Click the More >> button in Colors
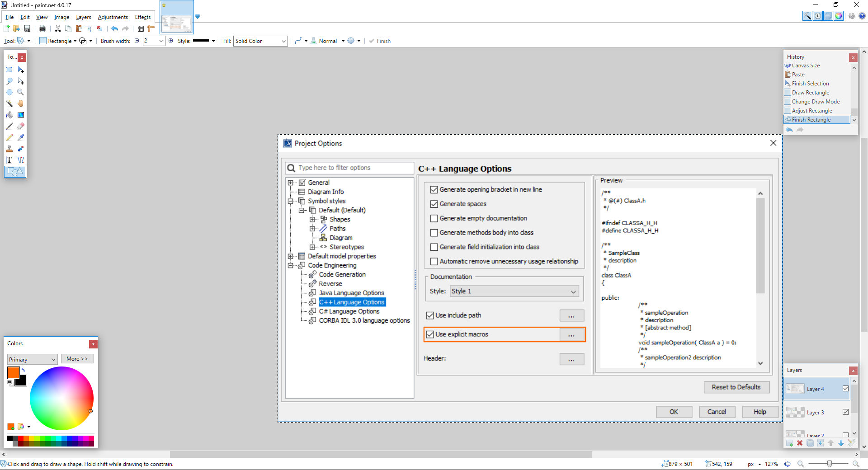Screen dimensions: 868x470 click(x=77, y=359)
